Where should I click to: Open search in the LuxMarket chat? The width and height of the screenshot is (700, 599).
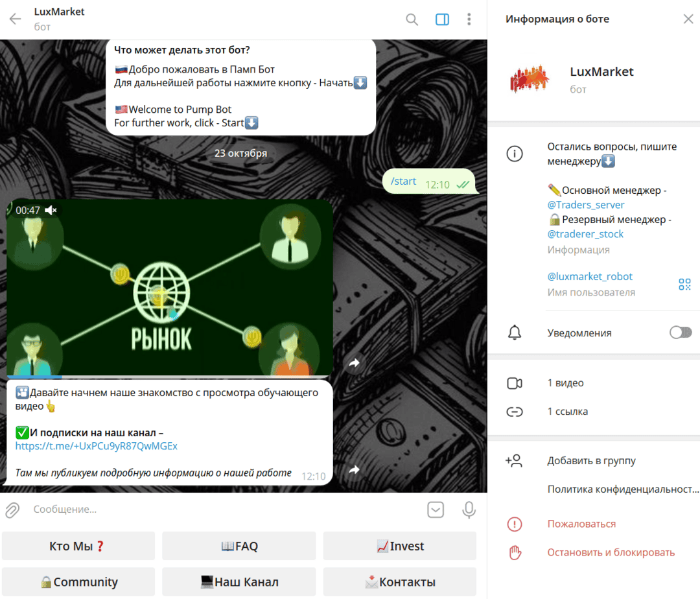(x=412, y=19)
